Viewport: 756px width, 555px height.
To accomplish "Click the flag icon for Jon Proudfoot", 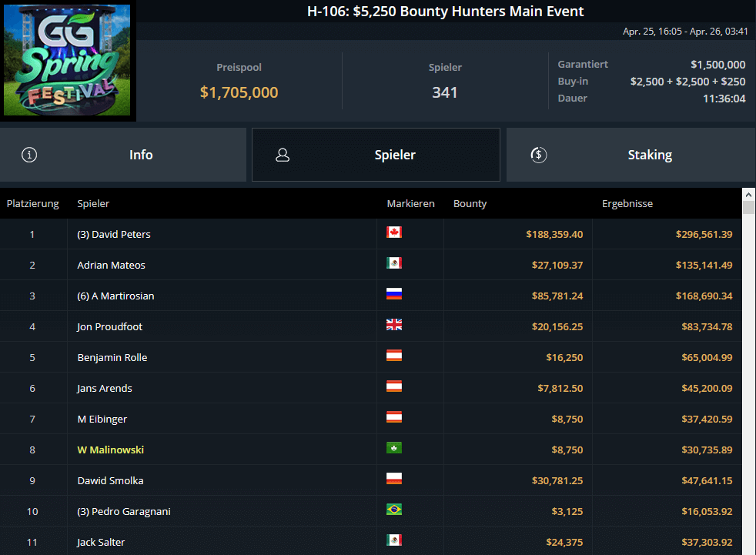I will tap(394, 325).
